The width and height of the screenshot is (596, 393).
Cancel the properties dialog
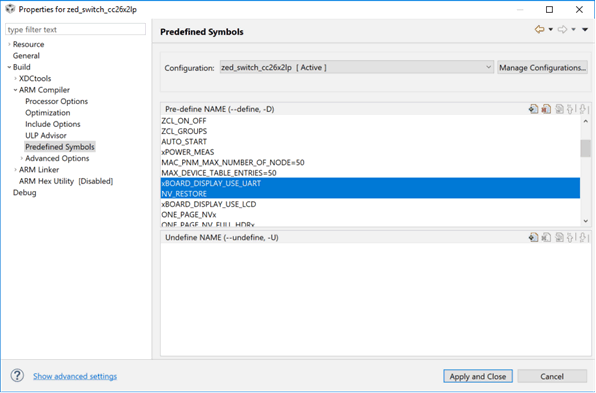(x=552, y=376)
